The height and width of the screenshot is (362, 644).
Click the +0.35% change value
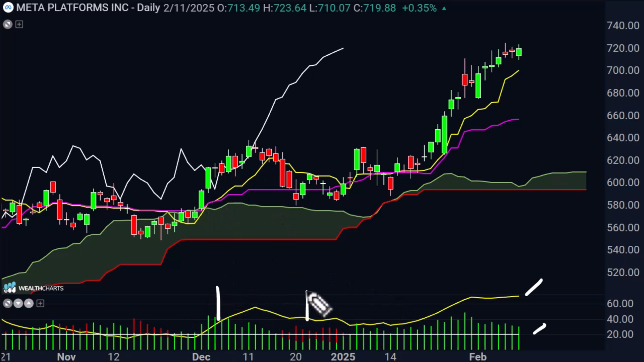[419, 8]
